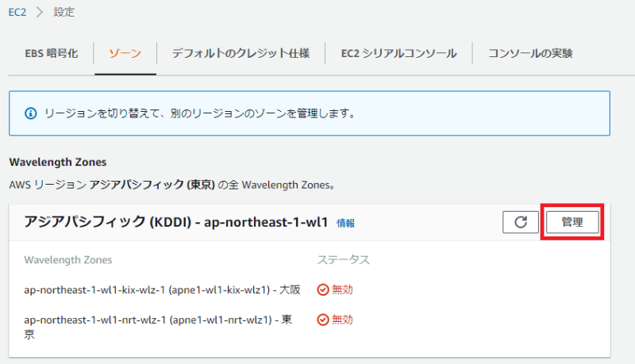Click disabled status icon for Osaka zone

click(x=322, y=289)
